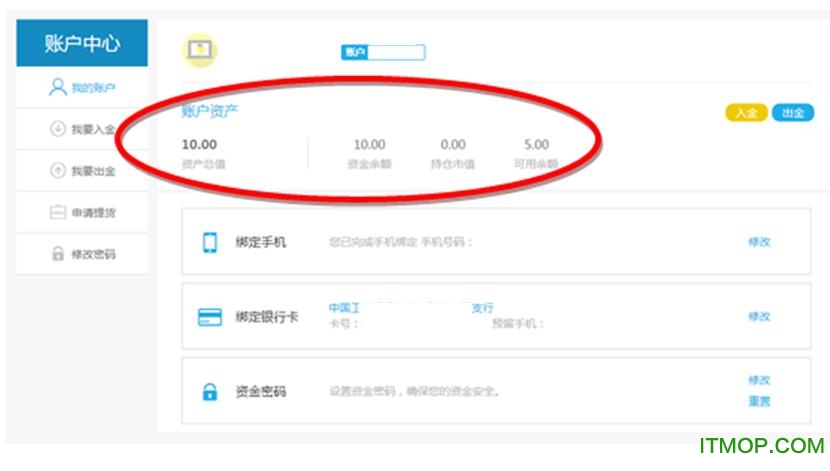
Task: Click the 预留手机 label
Action: pyautogui.click(x=518, y=323)
